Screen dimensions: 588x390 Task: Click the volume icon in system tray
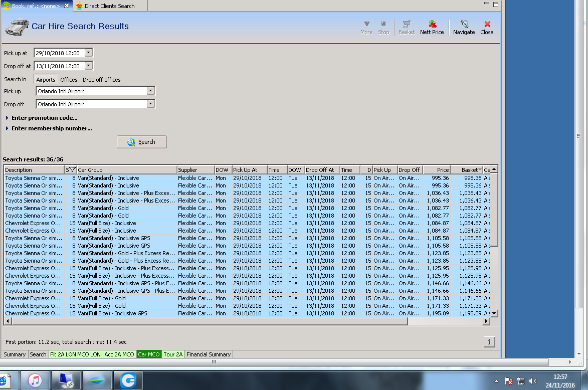[532, 381]
